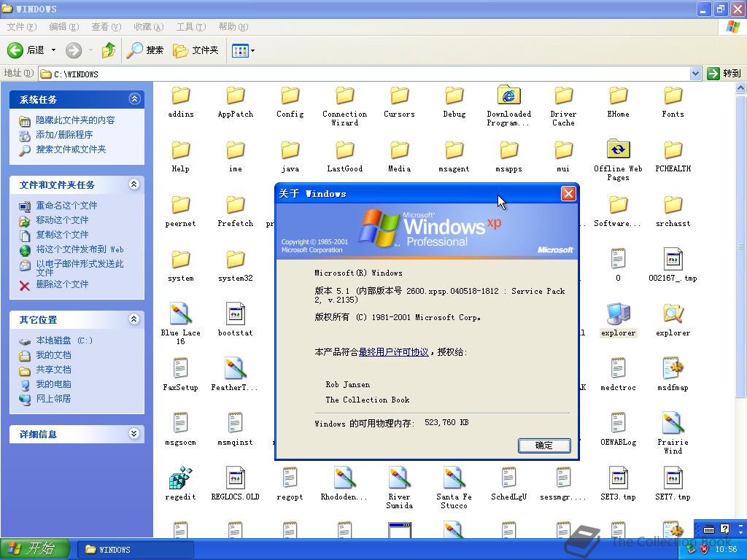This screenshot has height=560, width=747.
Task: Select the explorer magnifier folder icon
Action: pyautogui.click(x=673, y=314)
